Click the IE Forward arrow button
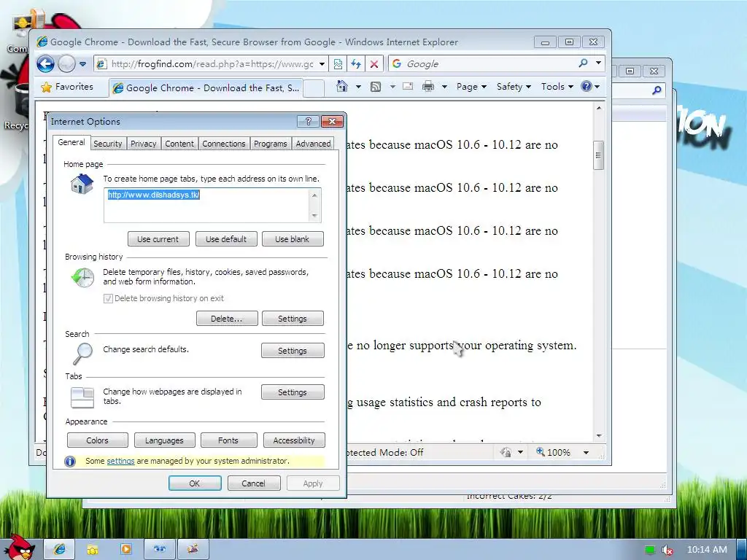The height and width of the screenshot is (560, 747). point(66,63)
